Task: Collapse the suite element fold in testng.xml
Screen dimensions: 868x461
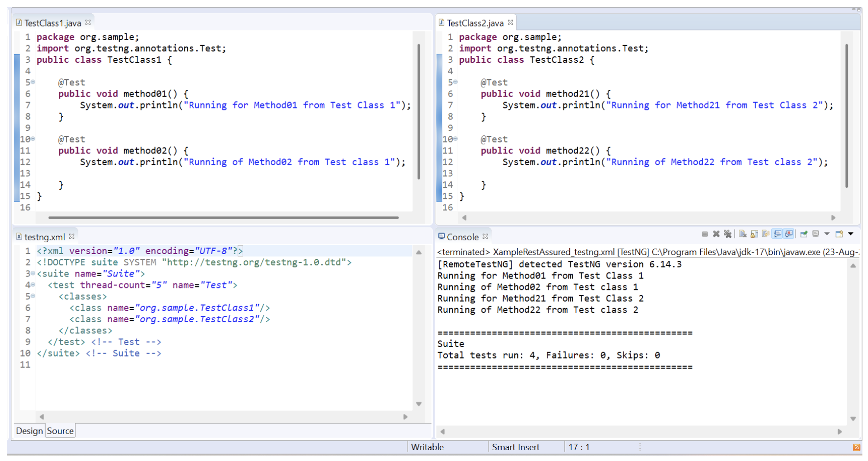Action: 33,273
